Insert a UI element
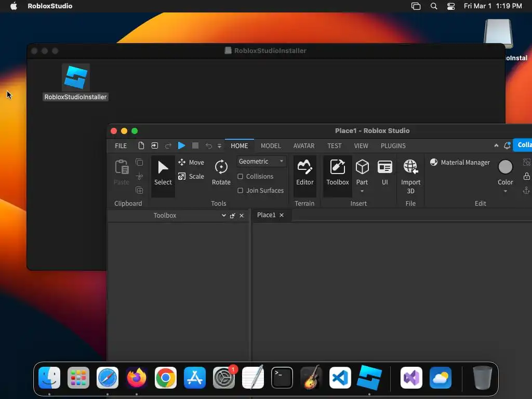The image size is (532, 399). coord(385,172)
